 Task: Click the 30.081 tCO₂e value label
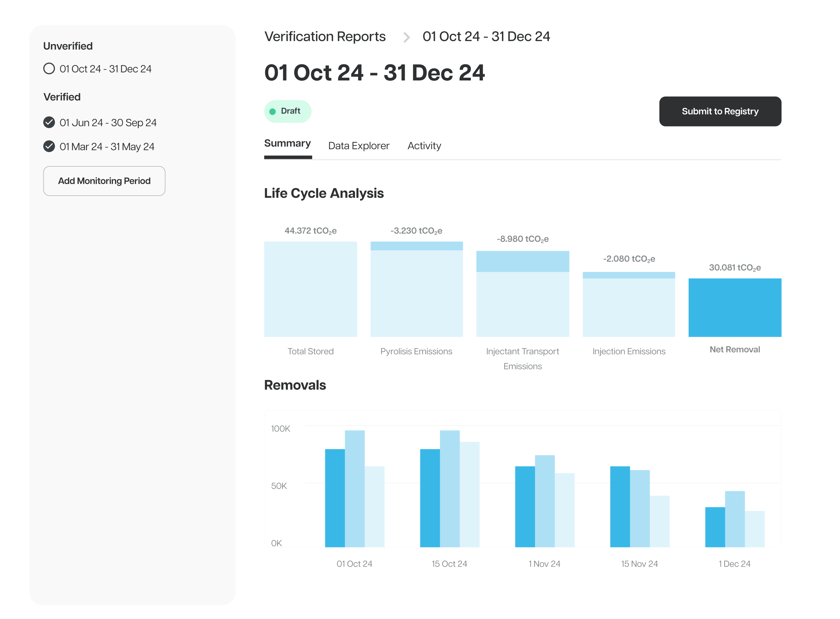pos(735,268)
